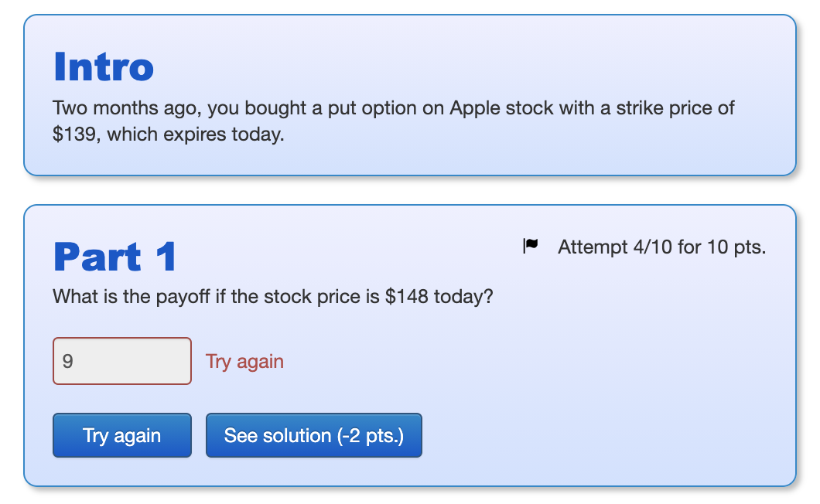The height and width of the screenshot is (504, 820).
Task: Click the red 'Try again' feedback text
Action: (244, 361)
